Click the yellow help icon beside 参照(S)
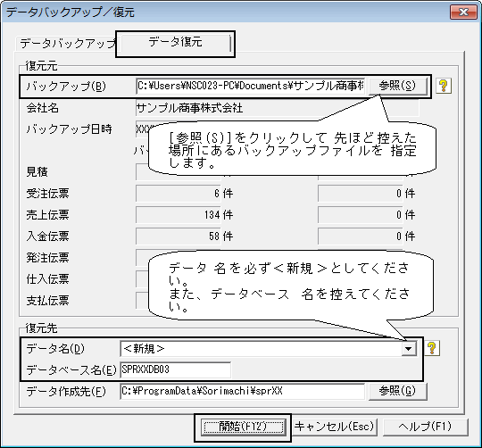This screenshot has width=482, height=448. pos(444,86)
